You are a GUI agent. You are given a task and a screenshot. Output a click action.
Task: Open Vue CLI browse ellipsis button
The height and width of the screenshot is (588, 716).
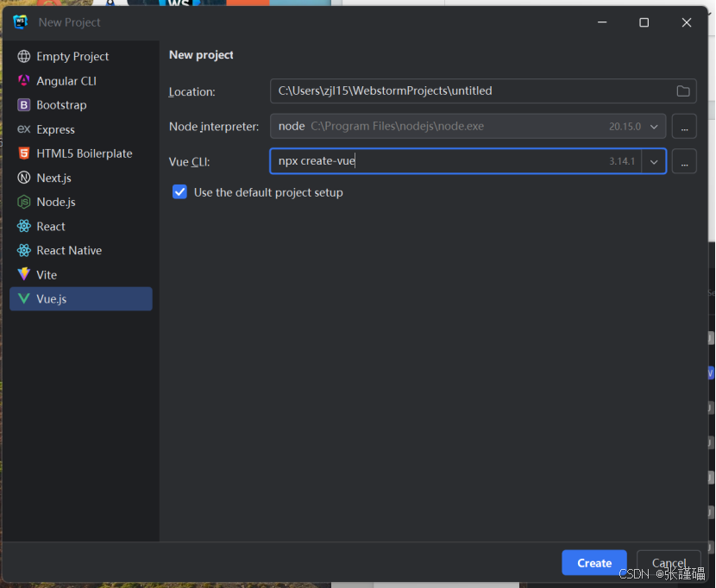[684, 161]
